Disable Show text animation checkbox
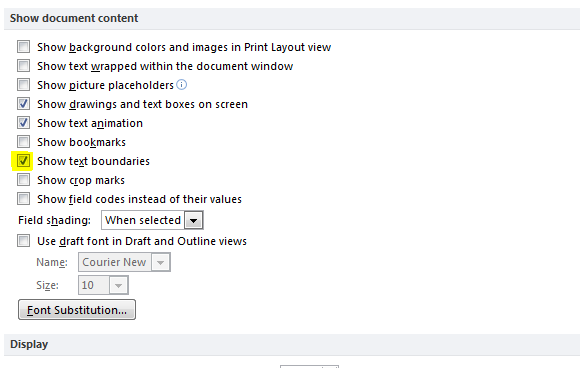Viewport: 580px width, 368px height. [23, 122]
